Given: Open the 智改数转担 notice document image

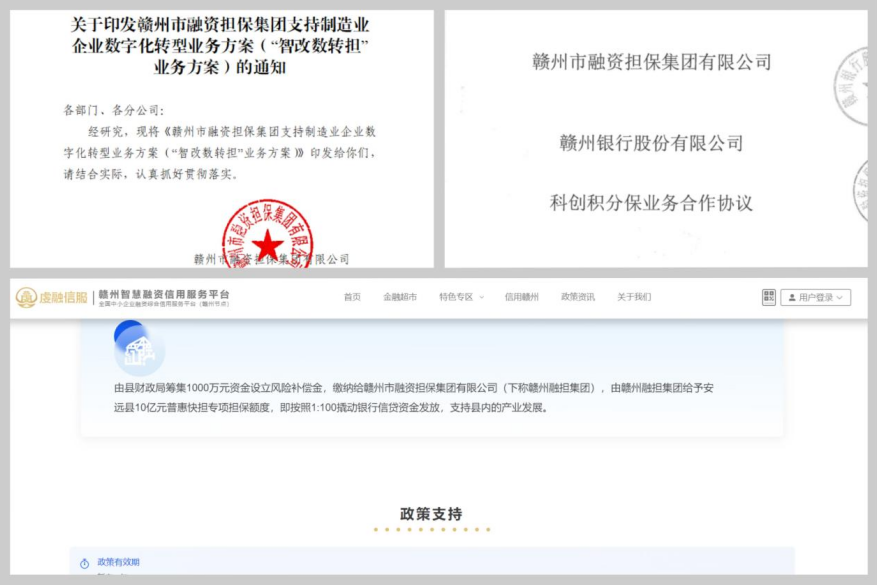Looking at the screenshot, I should 221,139.
